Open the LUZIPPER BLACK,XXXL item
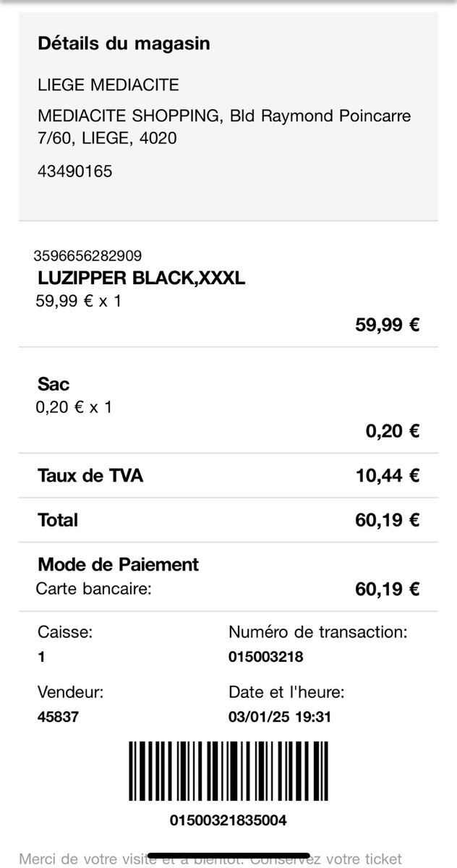Viewport: 457px width, 868px height. 141,278
